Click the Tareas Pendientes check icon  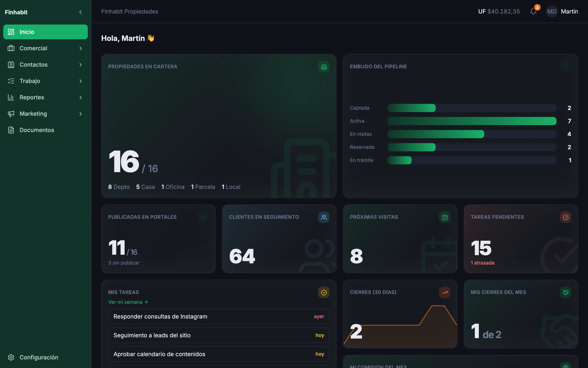565,217
